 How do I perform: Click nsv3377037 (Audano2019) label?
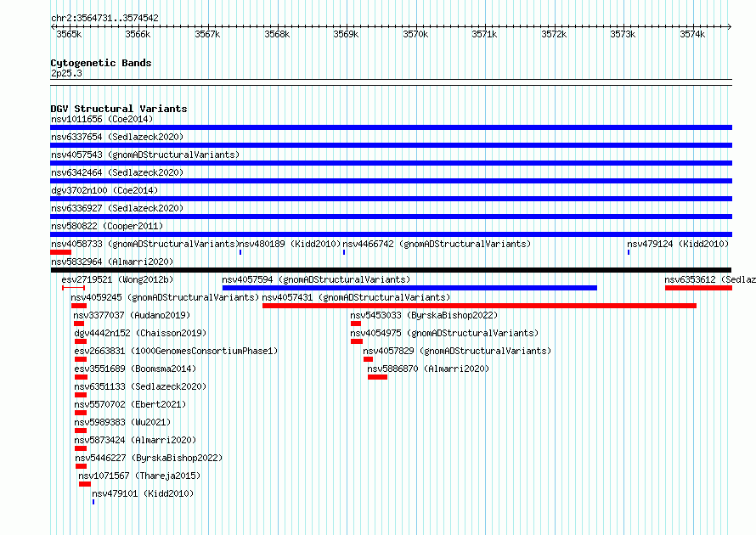(132, 315)
